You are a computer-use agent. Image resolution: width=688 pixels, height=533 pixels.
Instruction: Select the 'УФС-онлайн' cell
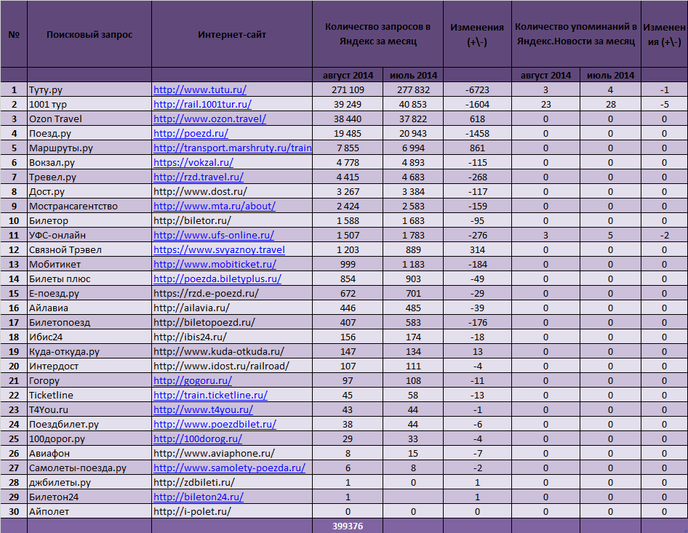click(90, 235)
